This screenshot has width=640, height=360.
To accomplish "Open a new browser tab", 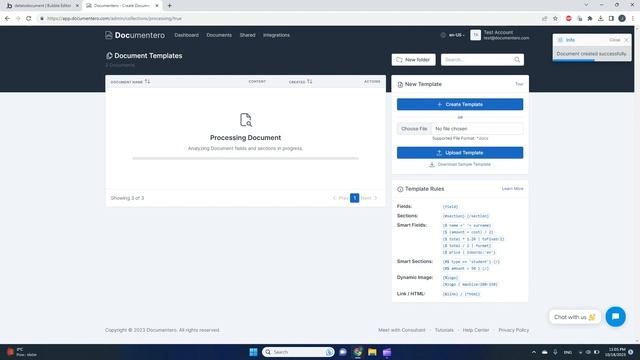I will (x=169, y=6).
